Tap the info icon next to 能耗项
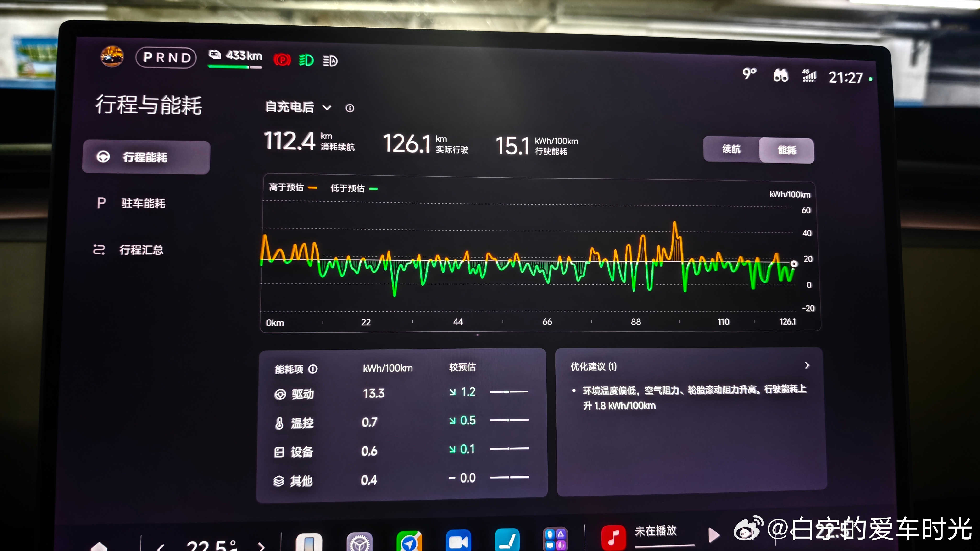 (x=313, y=369)
